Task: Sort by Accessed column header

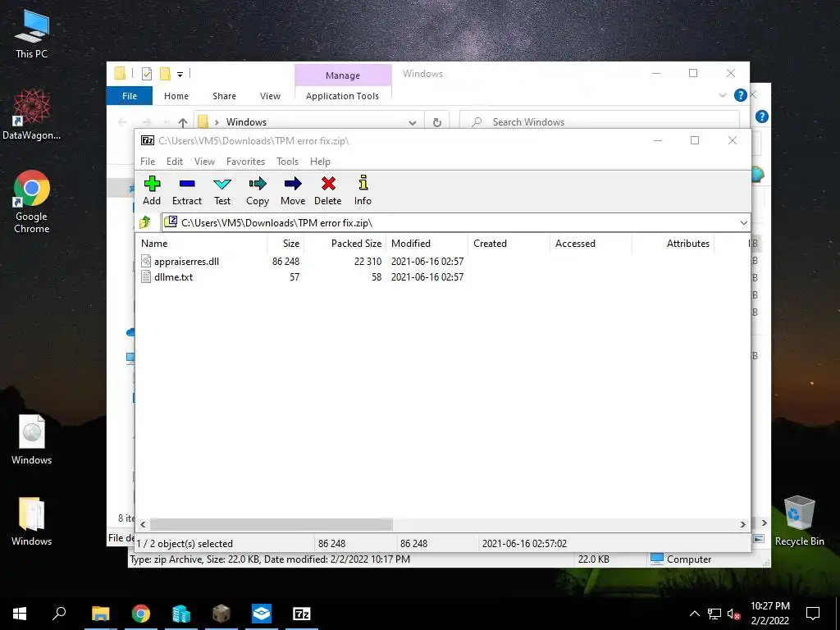Action: 591,243
